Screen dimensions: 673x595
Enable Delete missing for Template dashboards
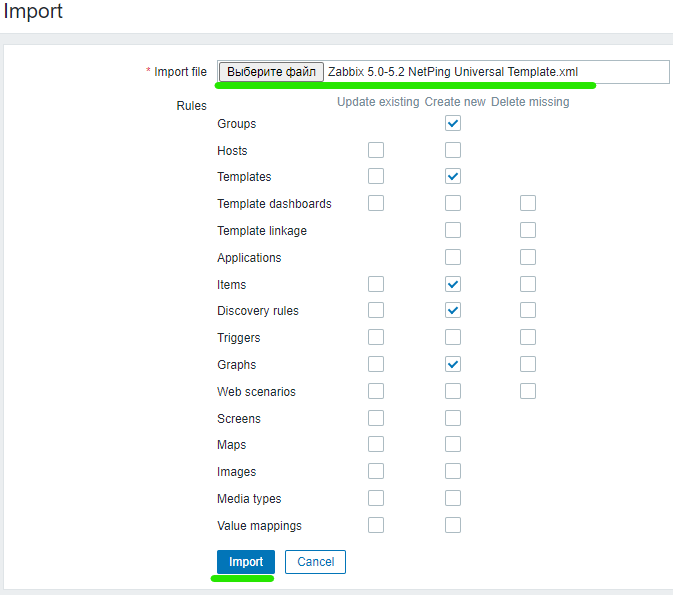(528, 203)
